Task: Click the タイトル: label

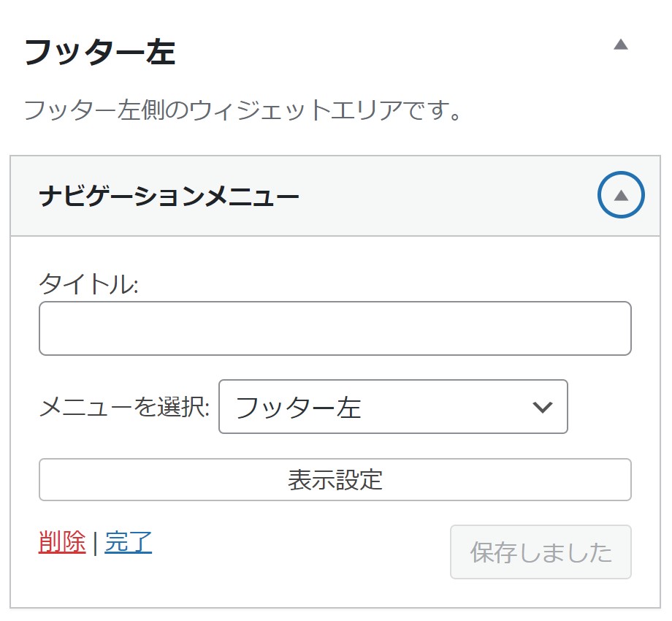Action: pos(88,283)
